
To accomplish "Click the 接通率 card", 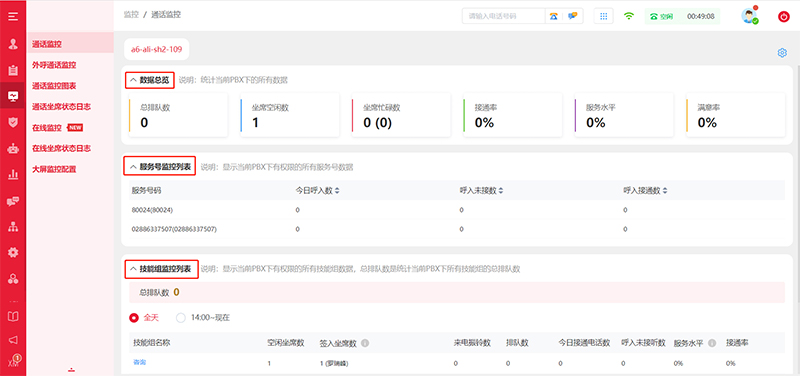I will pos(512,115).
